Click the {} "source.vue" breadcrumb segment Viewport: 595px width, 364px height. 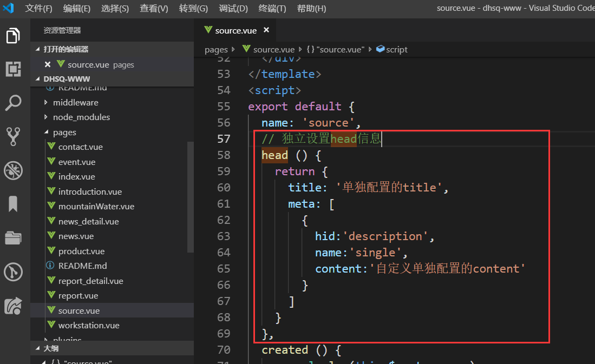point(336,50)
